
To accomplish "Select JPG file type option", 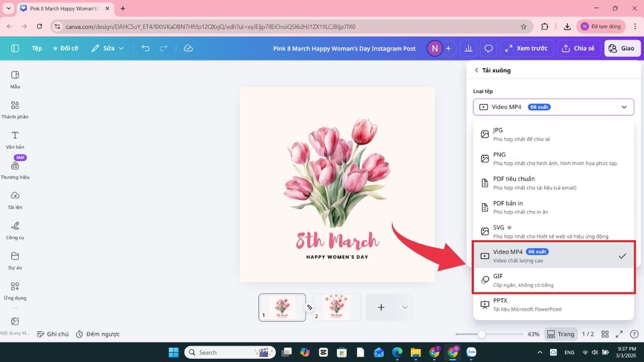I will tap(553, 134).
